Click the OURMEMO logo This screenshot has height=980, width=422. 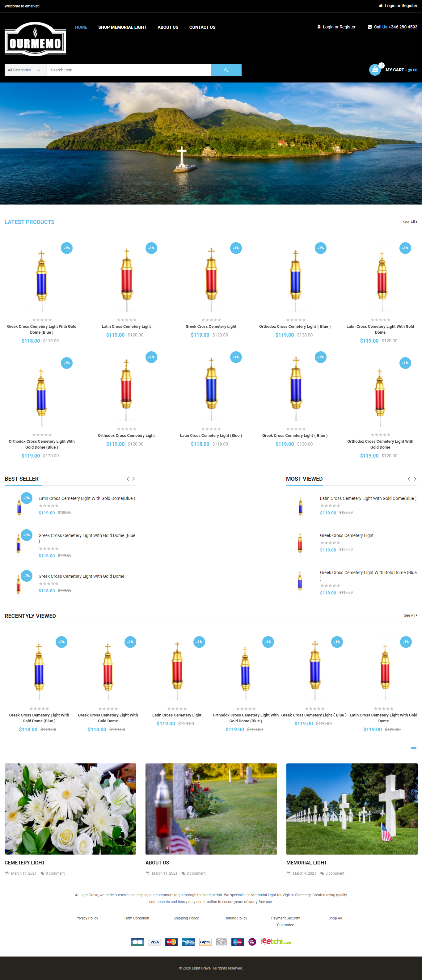(x=35, y=39)
